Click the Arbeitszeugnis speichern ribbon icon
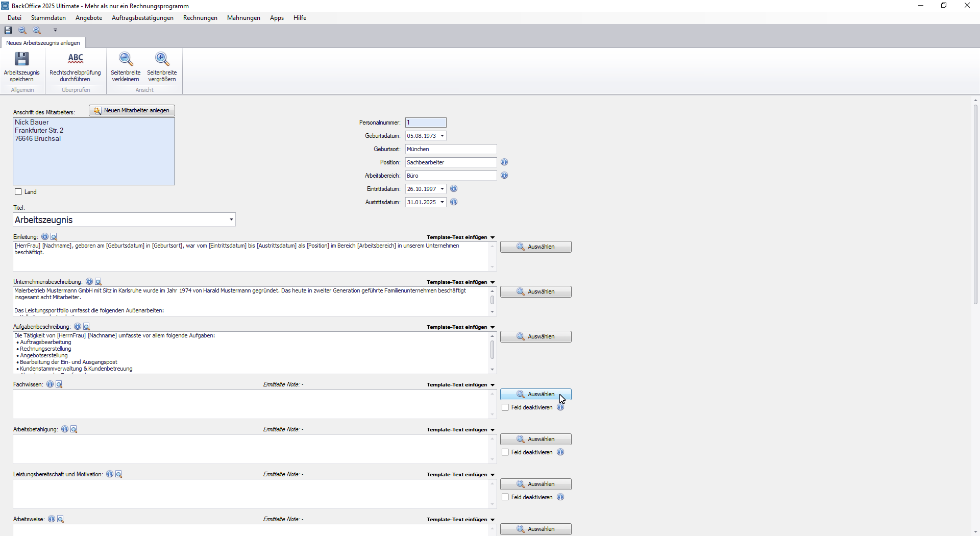The height and width of the screenshot is (536, 980). click(x=21, y=67)
